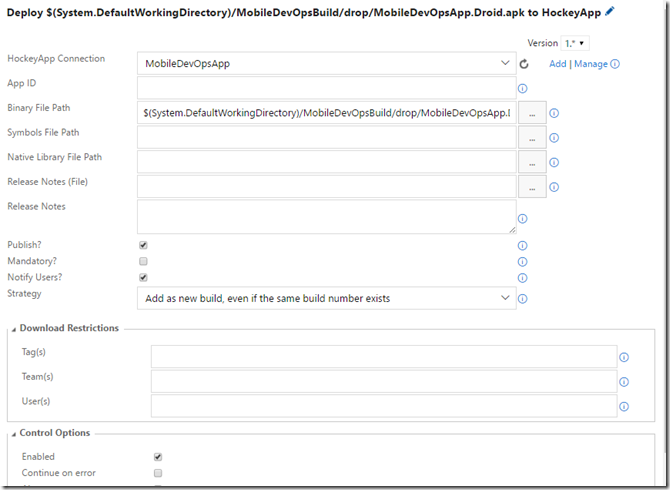This screenshot has height=490, width=670.
Task: Click the pencil edit icon beside task title
Action: 610,11
